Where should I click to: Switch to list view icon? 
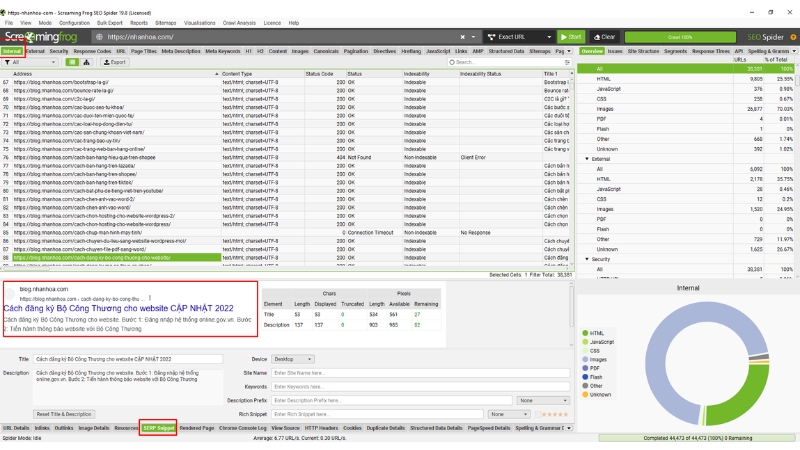[x=72, y=62]
